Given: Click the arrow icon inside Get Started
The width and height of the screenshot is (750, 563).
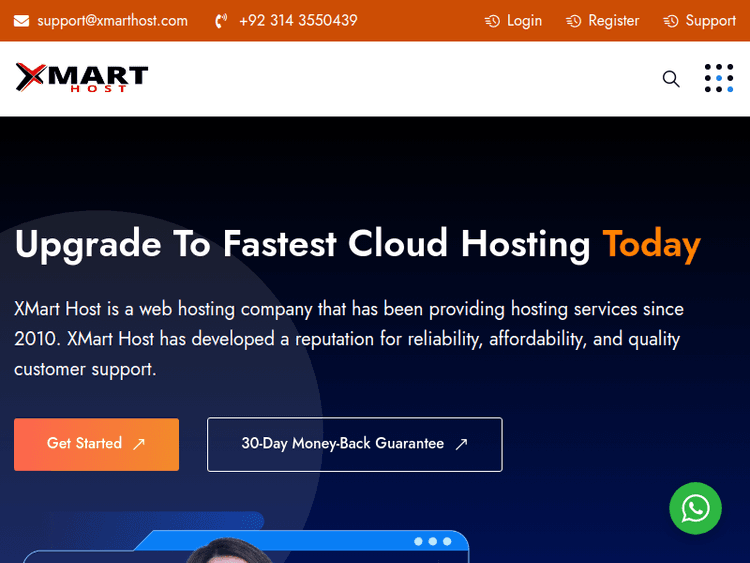Looking at the screenshot, I should click(x=139, y=444).
